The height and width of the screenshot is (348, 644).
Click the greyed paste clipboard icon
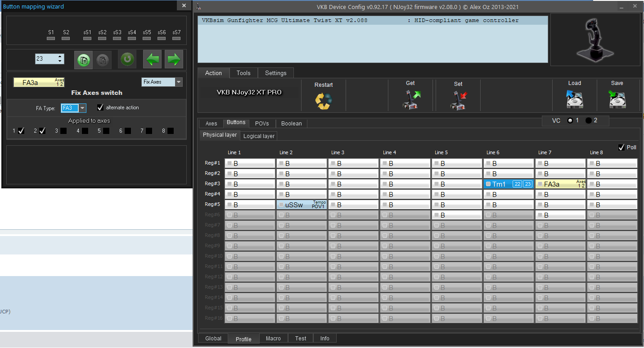[x=102, y=60]
